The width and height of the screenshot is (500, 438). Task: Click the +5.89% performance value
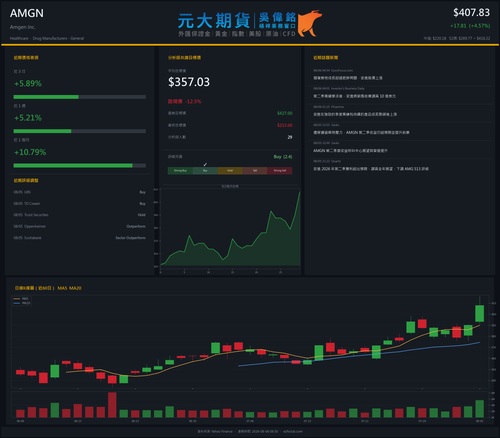coord(28,83)
